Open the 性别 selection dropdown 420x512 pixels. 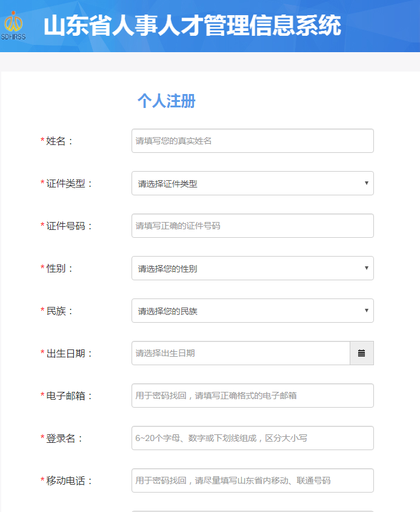252,268
